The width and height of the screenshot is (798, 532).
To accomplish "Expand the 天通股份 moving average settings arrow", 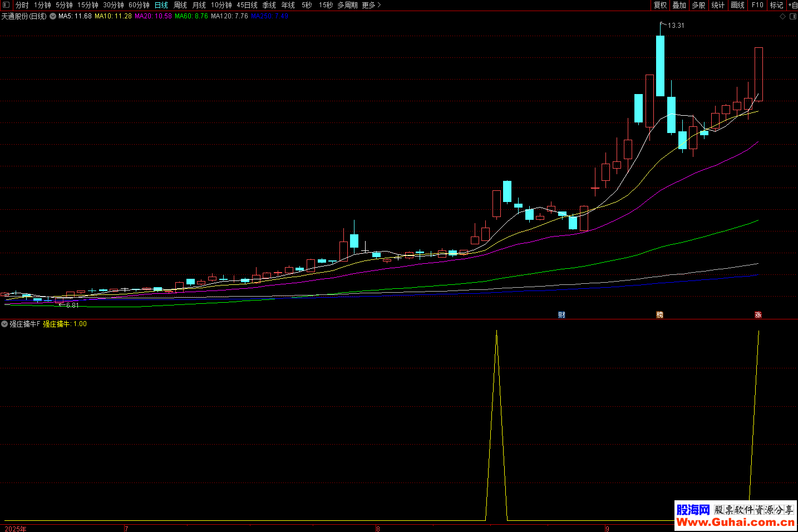I will (x=53, y=17).
